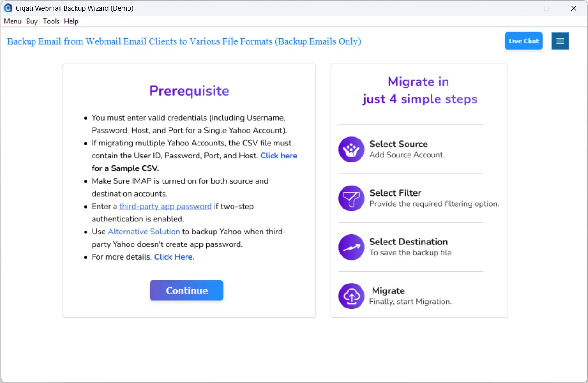Image resolution: width=588 pixels, height=383 pixels.
Task: Click the Select Source step icon
Action: point(351,149)
